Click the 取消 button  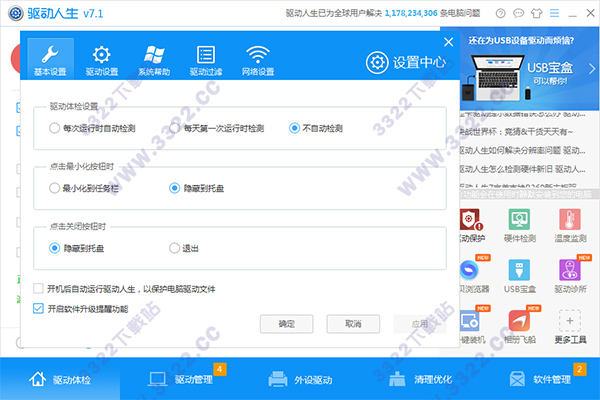(x=353, y=324)
